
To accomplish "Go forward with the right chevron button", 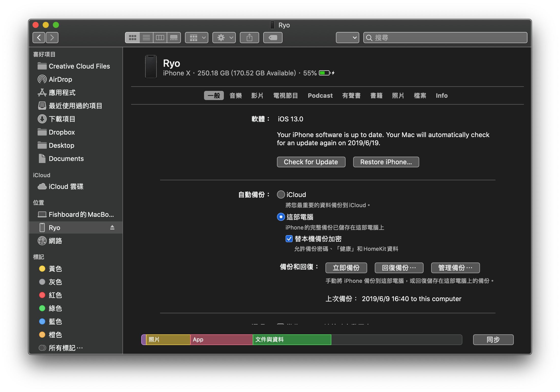I will [x=52, y=38].
